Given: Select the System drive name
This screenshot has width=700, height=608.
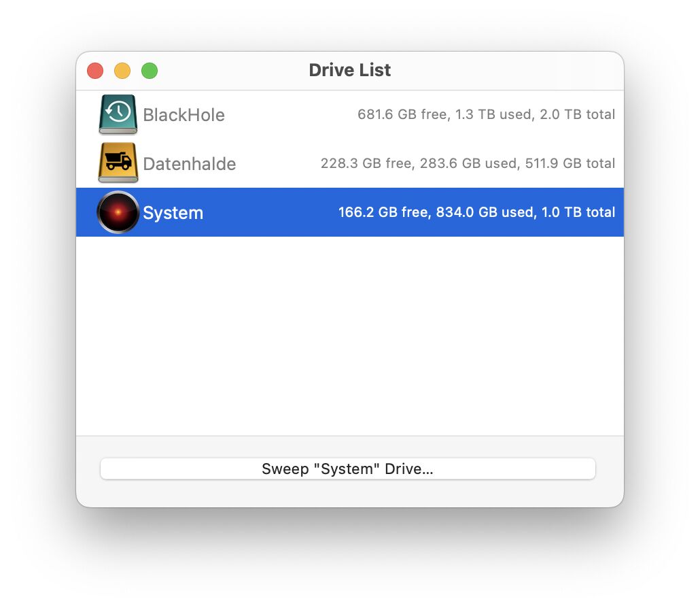Looking at the screenshot, I should (x=173, y=213).
